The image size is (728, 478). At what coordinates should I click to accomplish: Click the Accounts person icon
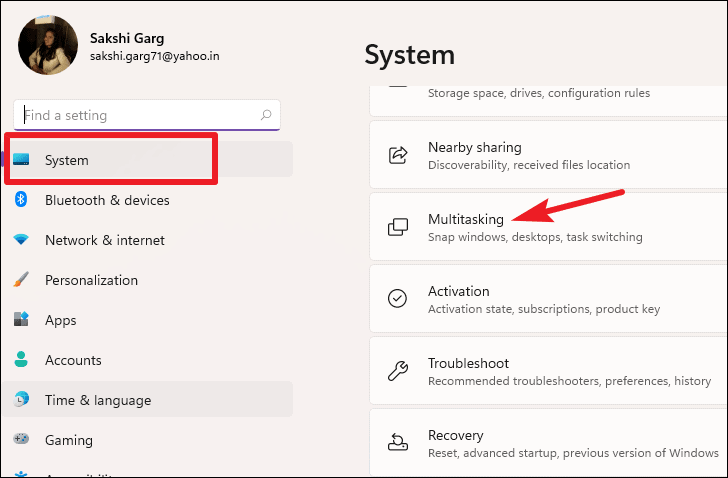tap(21, 359)
